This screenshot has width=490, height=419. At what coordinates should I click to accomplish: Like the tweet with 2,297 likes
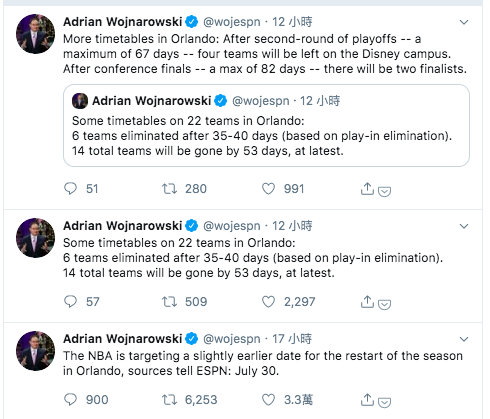(x=268, y=301)
